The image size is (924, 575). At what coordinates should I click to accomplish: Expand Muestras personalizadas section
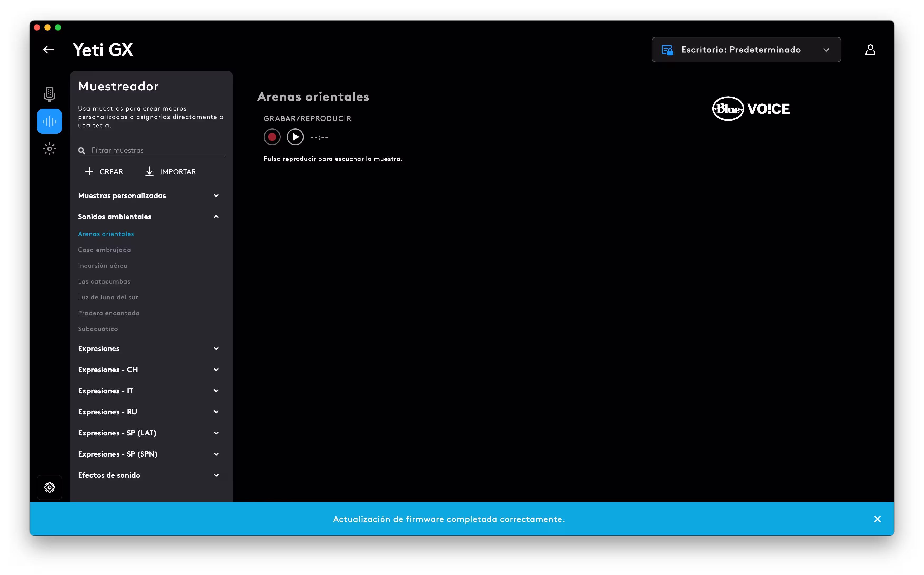pyautogui.click(x=149, y=195)
